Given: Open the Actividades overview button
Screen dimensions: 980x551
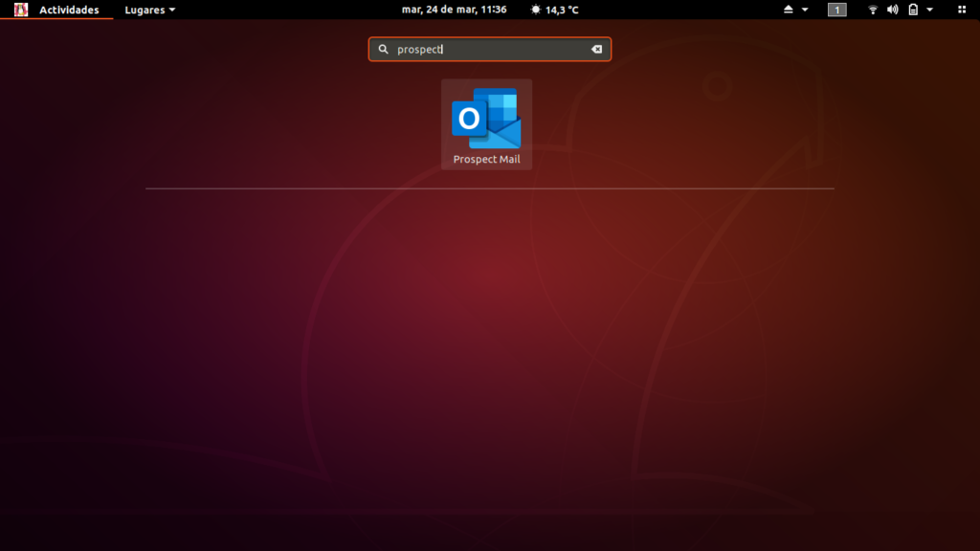Looking at the screenshot, I should pyautogui.click(x=69, y=10).
